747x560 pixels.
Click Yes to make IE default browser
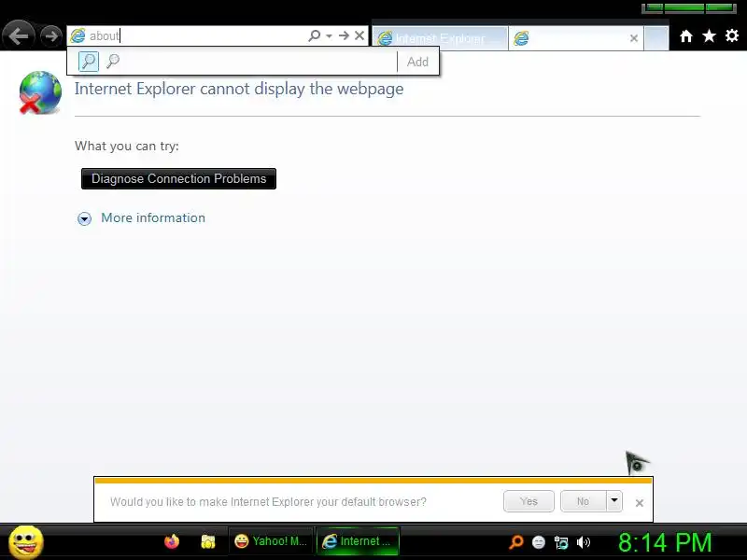tap(529, 501)
